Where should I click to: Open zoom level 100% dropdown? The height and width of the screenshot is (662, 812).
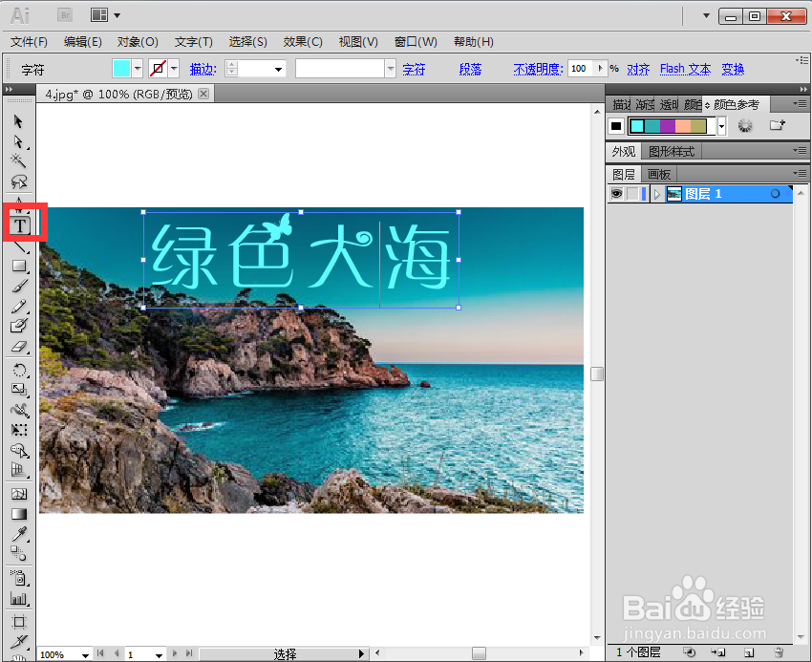pyautogui.click(x=85, y=655)
